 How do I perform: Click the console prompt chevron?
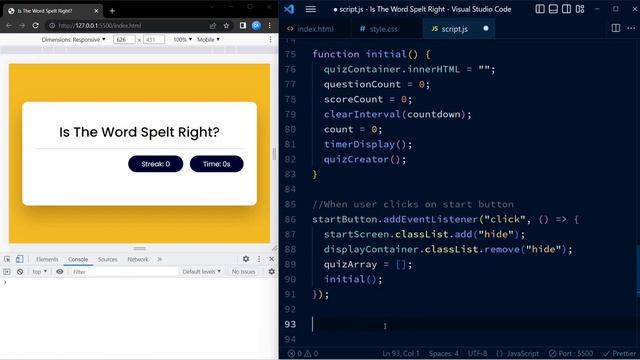[x=5, y=282]
